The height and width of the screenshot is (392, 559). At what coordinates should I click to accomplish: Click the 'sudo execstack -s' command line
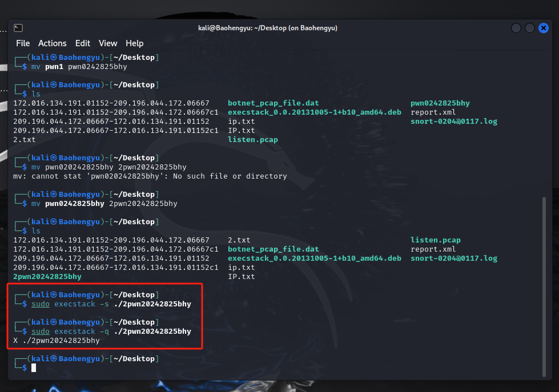111,304
